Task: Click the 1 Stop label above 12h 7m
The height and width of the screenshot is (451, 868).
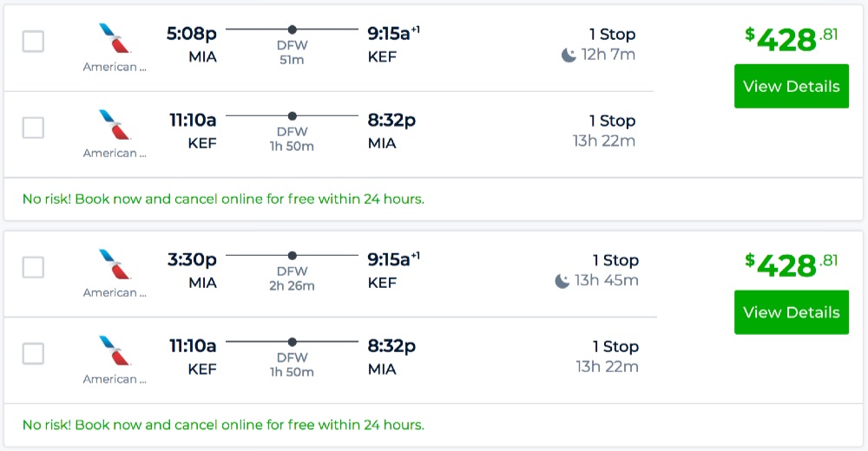Action: click(612, 35)
